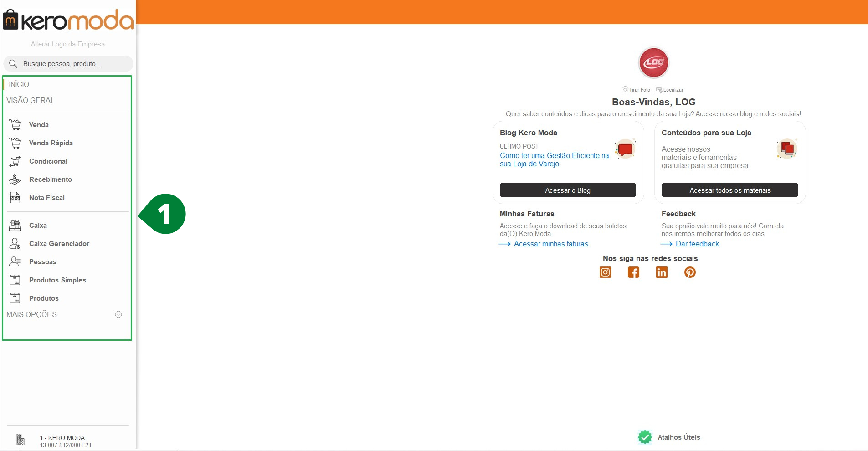
Task: Open the Recebimento menu entry
Action: click(x=51, y=179)
